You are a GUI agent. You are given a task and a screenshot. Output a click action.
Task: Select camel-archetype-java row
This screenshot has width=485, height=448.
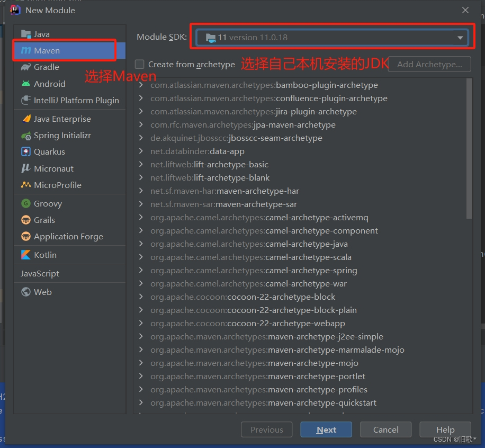[x=300, y=244]
